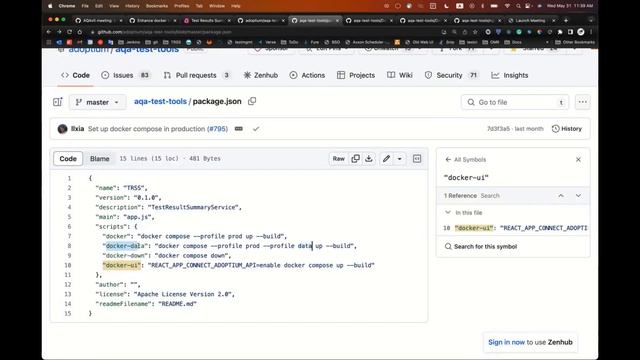Click the highlighted "docker-ui" key in code
640x360 pixels.
tap(122, 265)
